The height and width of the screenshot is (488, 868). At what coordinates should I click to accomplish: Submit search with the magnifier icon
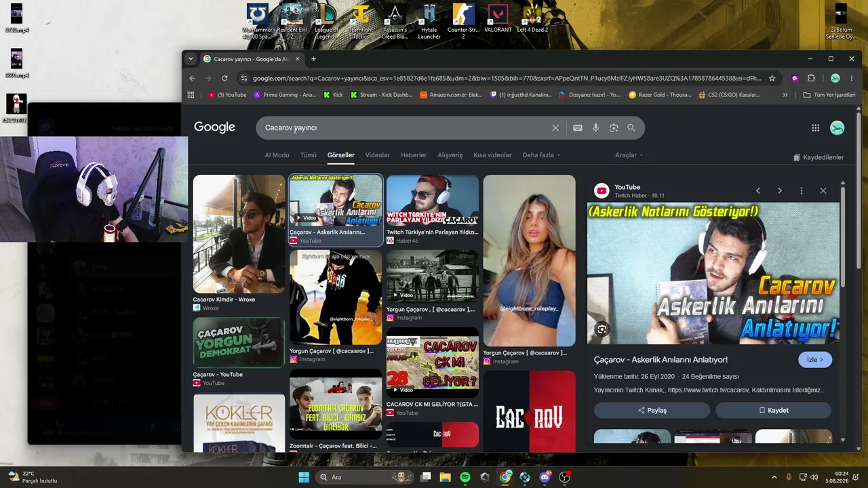631,127
